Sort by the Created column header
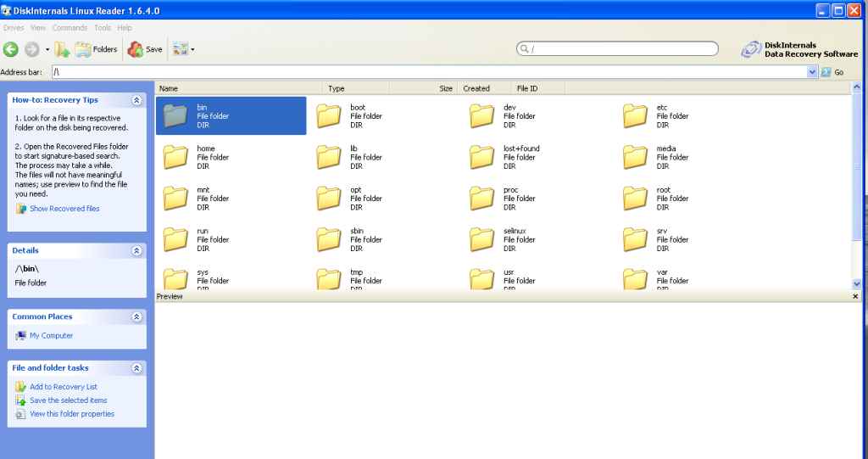This screenshot has height=459, width=868. 484,88
